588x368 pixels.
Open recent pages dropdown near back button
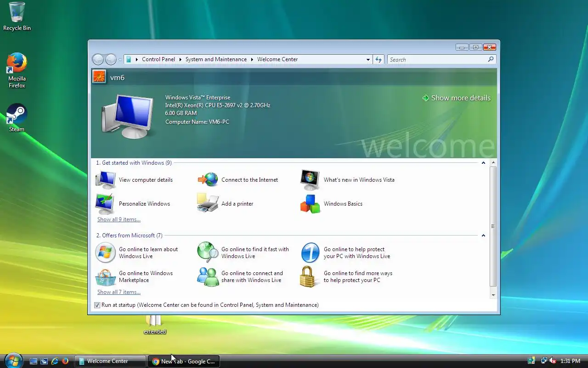120,59
